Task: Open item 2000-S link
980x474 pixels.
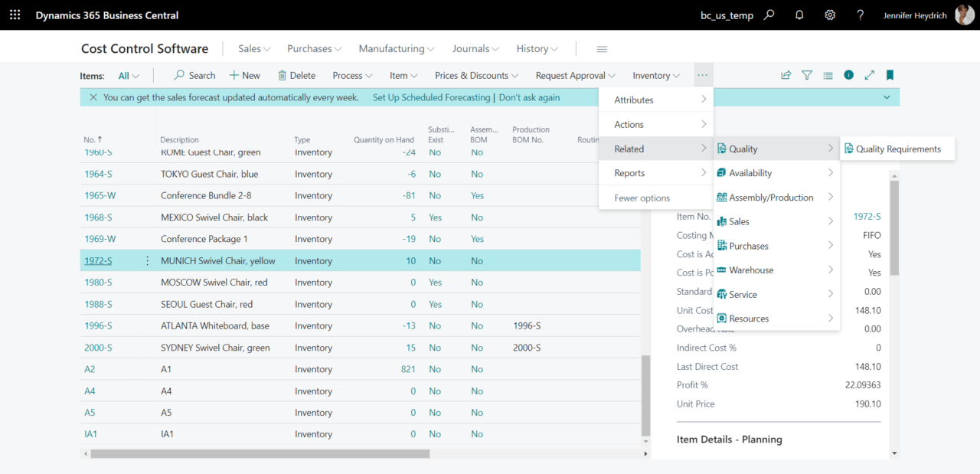Action: coord(98,348)
